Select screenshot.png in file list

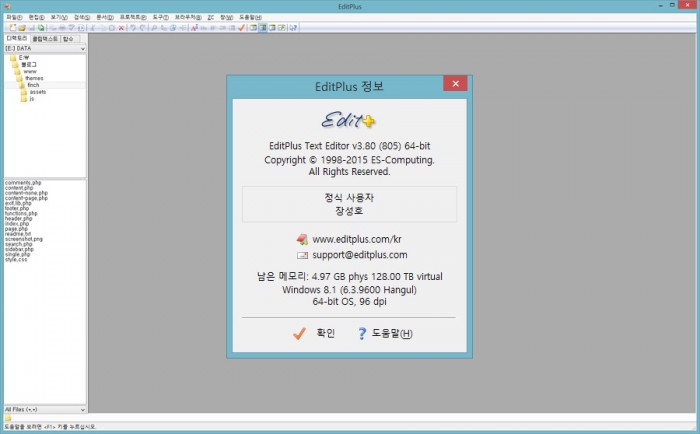pyautogui.click(x=24, y=239)
